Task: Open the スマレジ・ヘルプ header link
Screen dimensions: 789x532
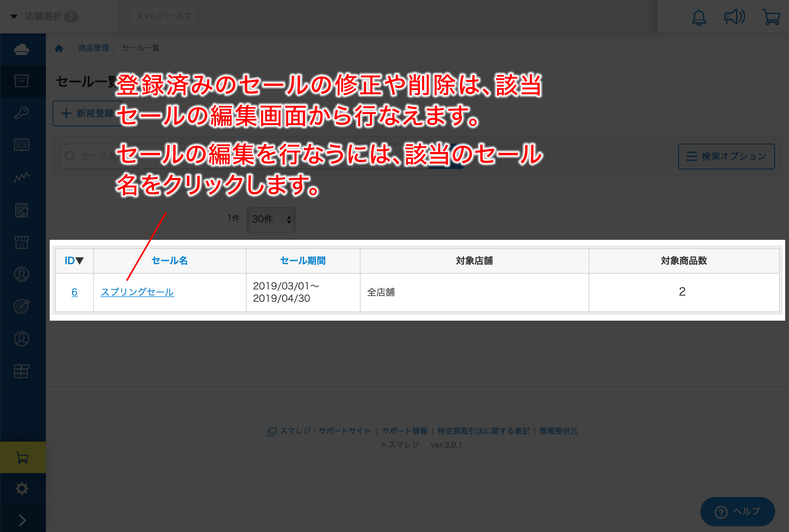Action: [x=163, y=16]
